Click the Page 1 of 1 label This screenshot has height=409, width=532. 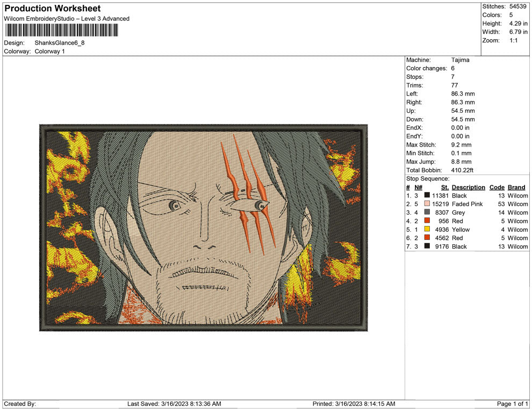point(512,404)
